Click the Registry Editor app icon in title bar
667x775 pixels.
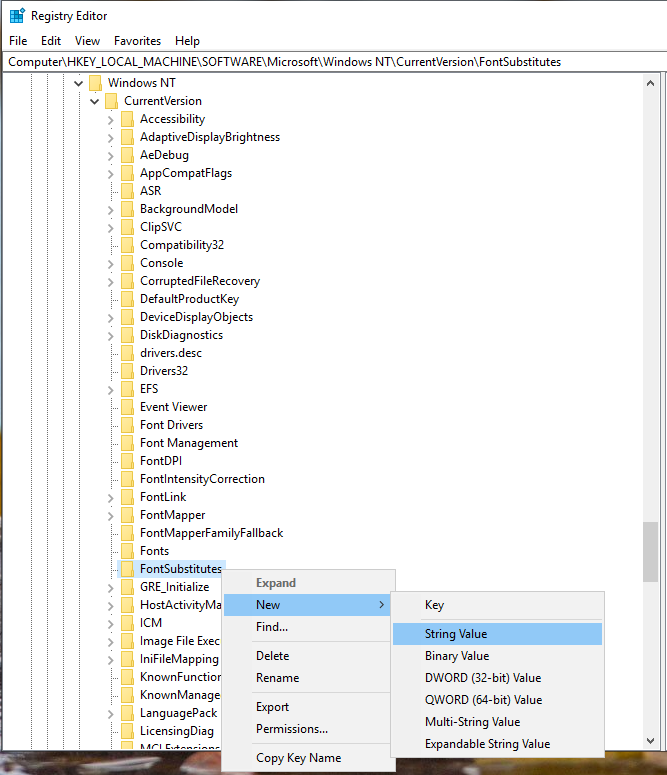17,15
